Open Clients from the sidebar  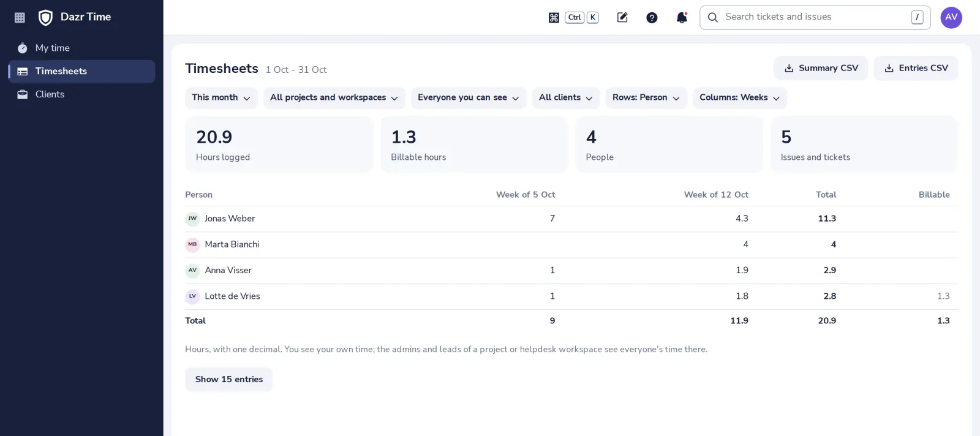tap(81, 94)
